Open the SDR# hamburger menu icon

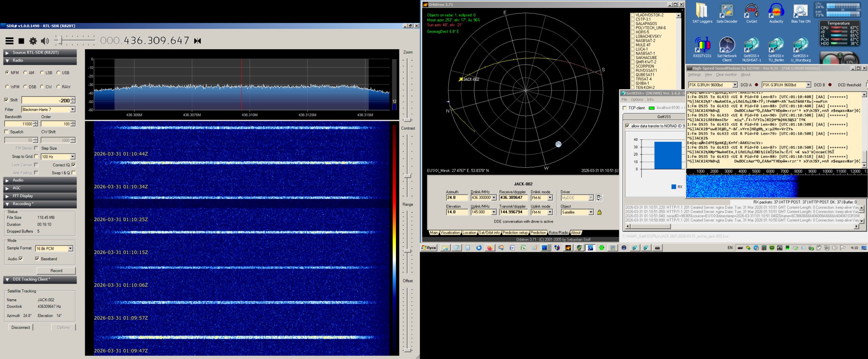point(9,41)
